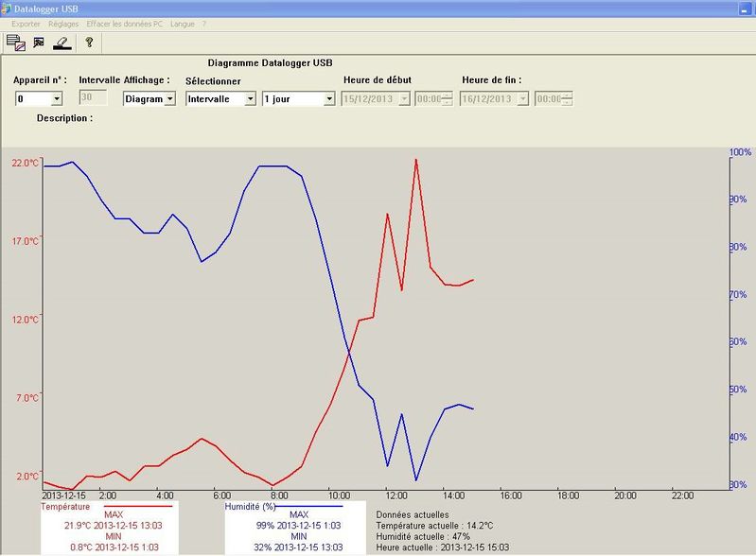The width and height of the screenshot is (756, 556).
Task: Click the 2.0°C temperature axis label
Action: click(27, 476)
